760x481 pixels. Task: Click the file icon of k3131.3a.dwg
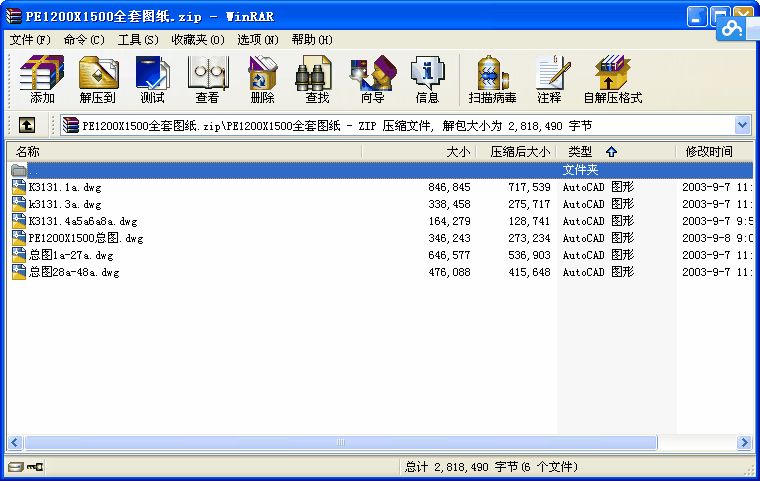click(x=19, y=204)
